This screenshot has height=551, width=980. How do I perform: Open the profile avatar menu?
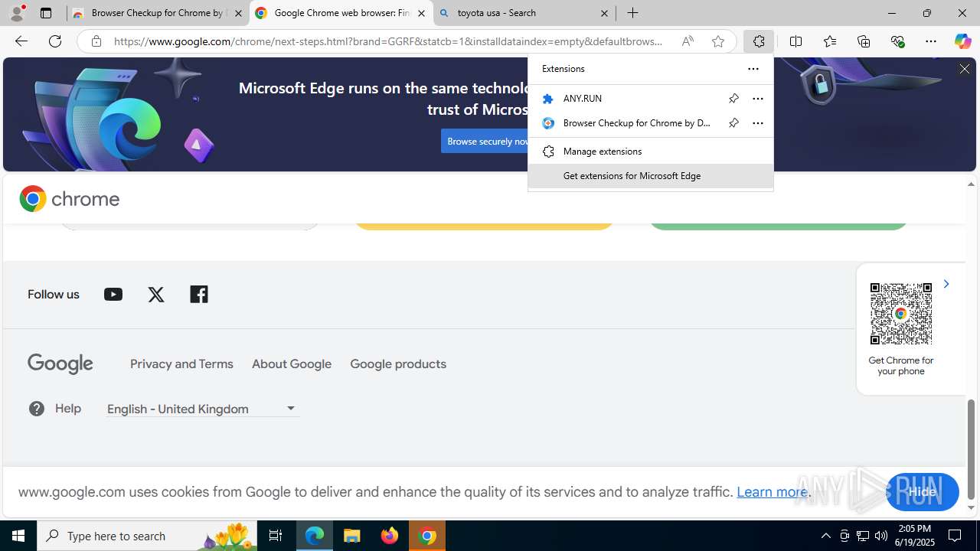17,13
